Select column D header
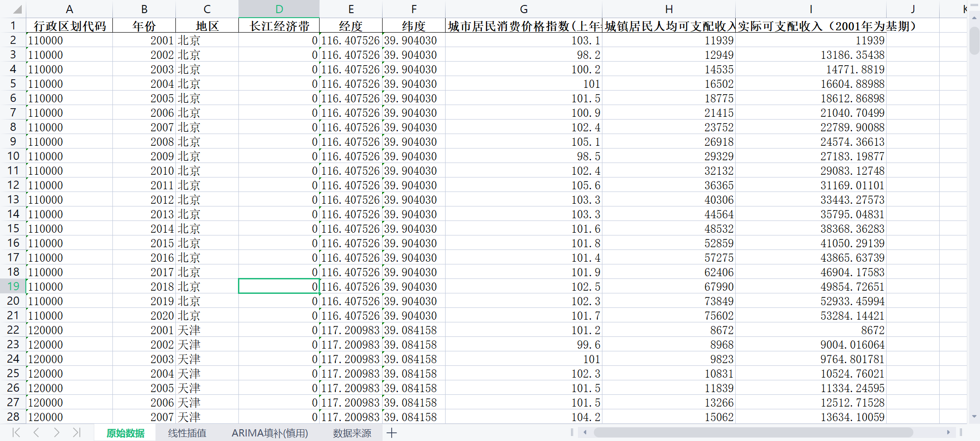Image resolution: width=980 pixels, height=441 pixels. pyautogui.click(x=279, y=9)
